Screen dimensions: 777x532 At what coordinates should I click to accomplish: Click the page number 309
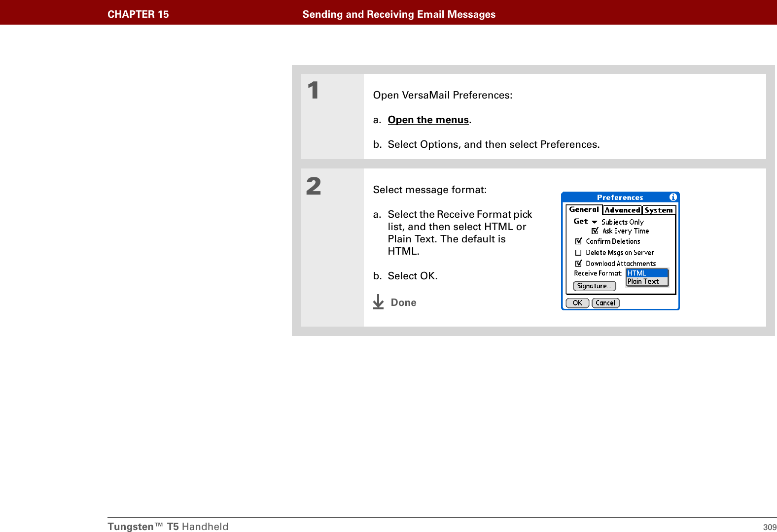click(770, 527)
